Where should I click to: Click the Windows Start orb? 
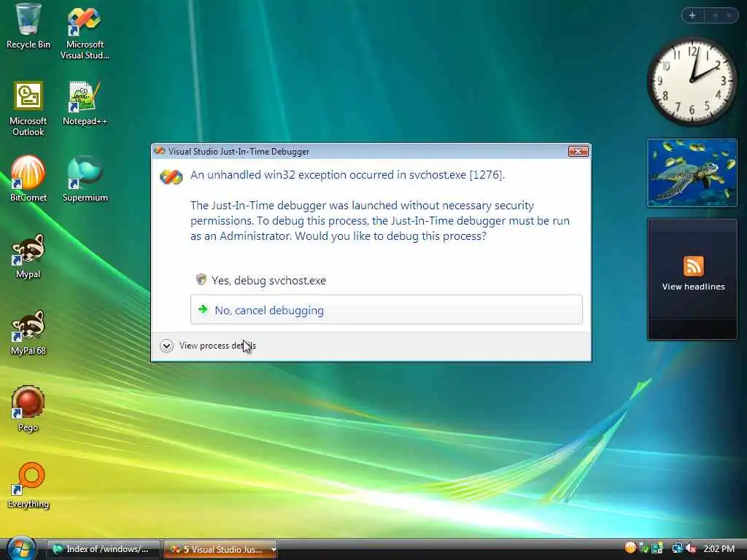coord(21,548)
